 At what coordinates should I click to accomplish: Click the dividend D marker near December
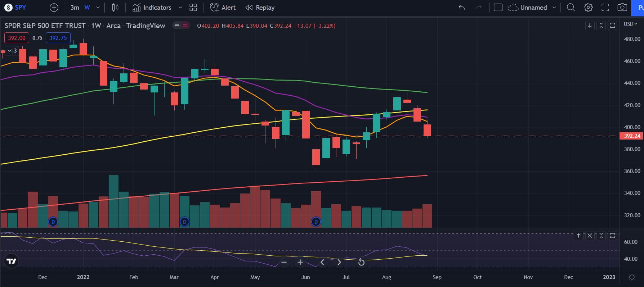pyautogui.click(x=53, y=222)
